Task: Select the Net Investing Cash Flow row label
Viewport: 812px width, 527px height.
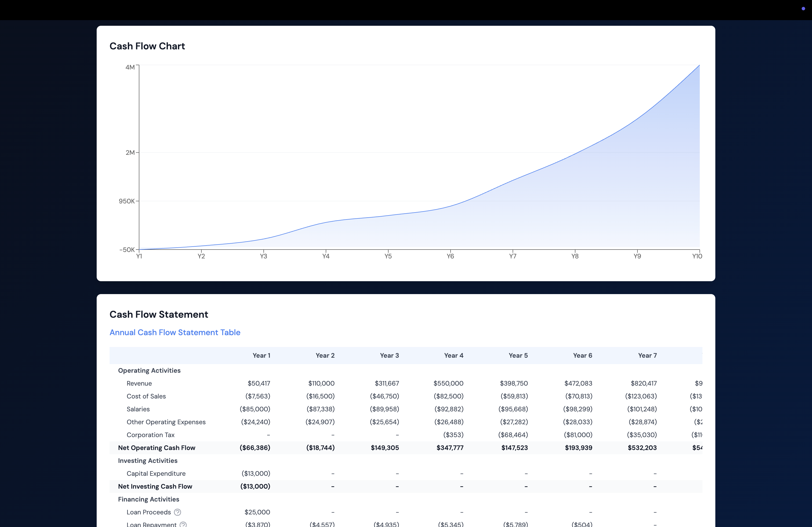Action: 155,486
